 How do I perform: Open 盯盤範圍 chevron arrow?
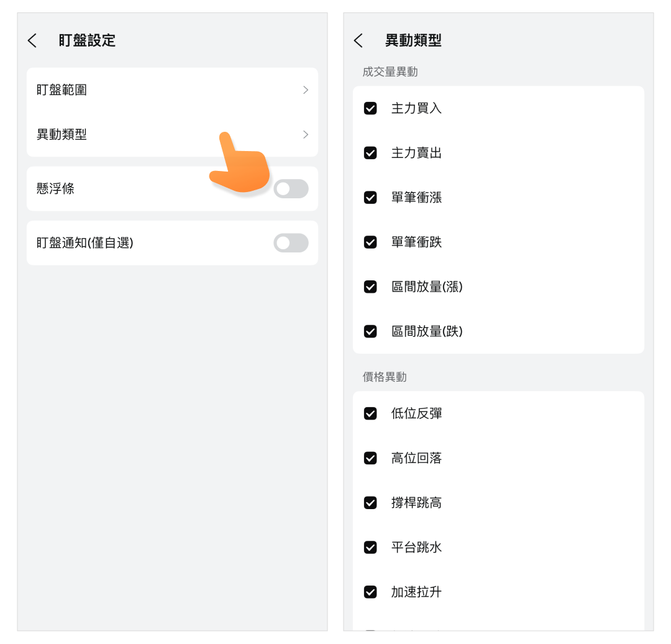click(305, 90)
